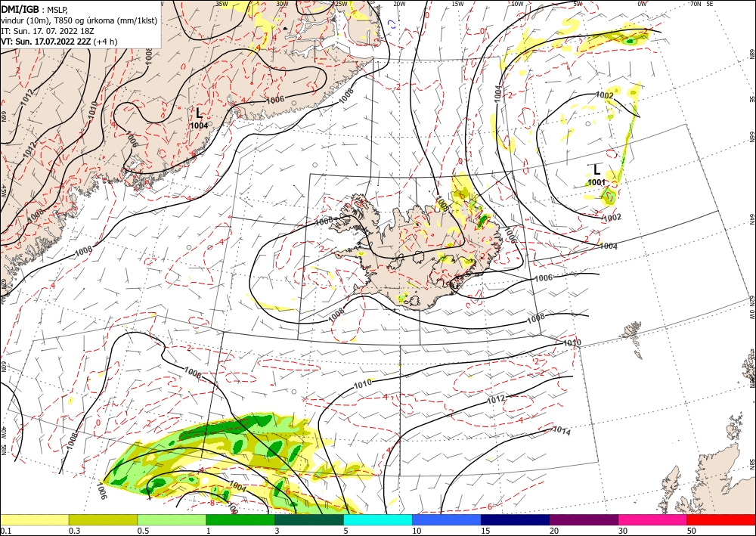Viewport: 756px width, 536px height.
Task: Click the '0.1' legend tick value
Action: coord(5,530)
